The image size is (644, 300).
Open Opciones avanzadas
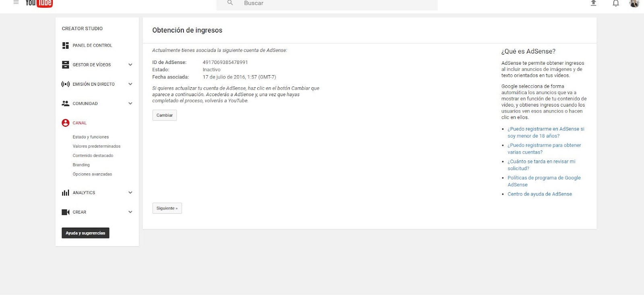click(92, 174)
